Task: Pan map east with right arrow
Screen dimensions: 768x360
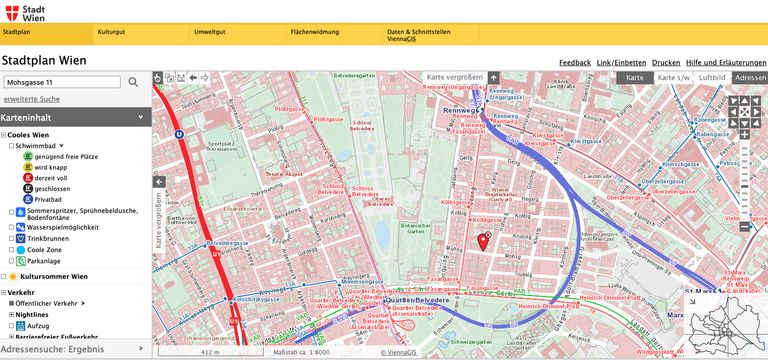Action: coord(755,112)
